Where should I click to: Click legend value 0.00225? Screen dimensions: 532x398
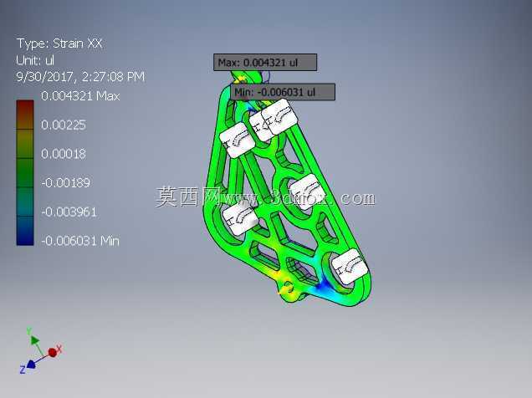pos(64,125)
